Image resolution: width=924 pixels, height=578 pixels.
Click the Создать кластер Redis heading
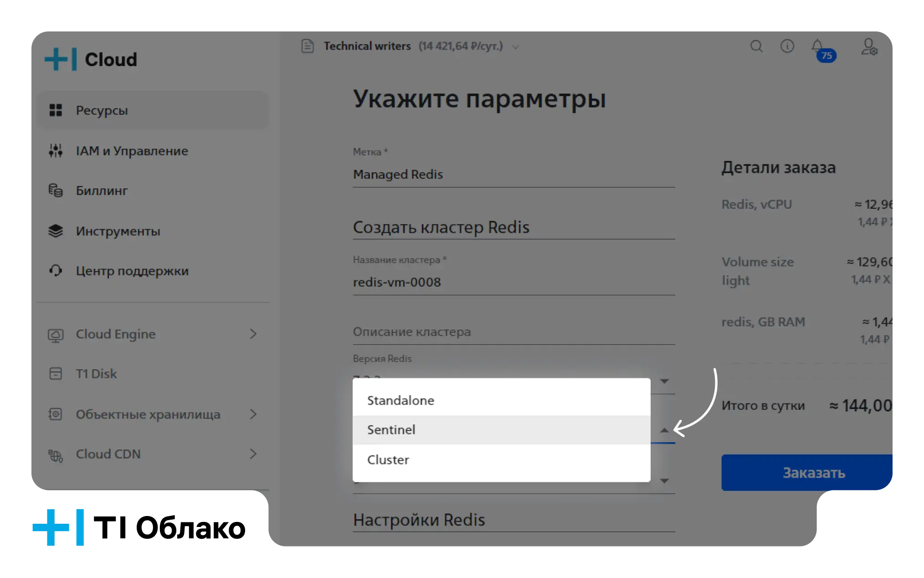click(x=441, y=227)
